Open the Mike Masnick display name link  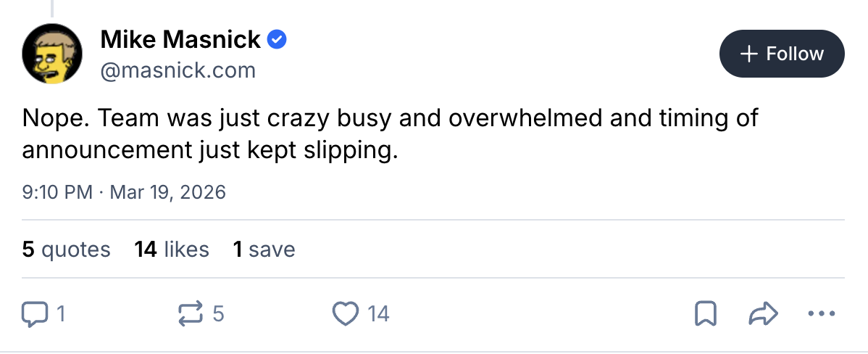[x=180, y=39]
